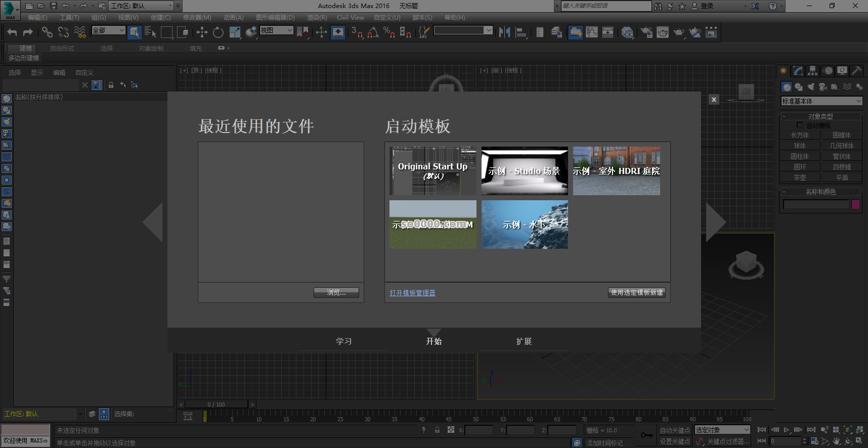
Task: Click the Align tool icon
Action: click(x=521, y=32)
